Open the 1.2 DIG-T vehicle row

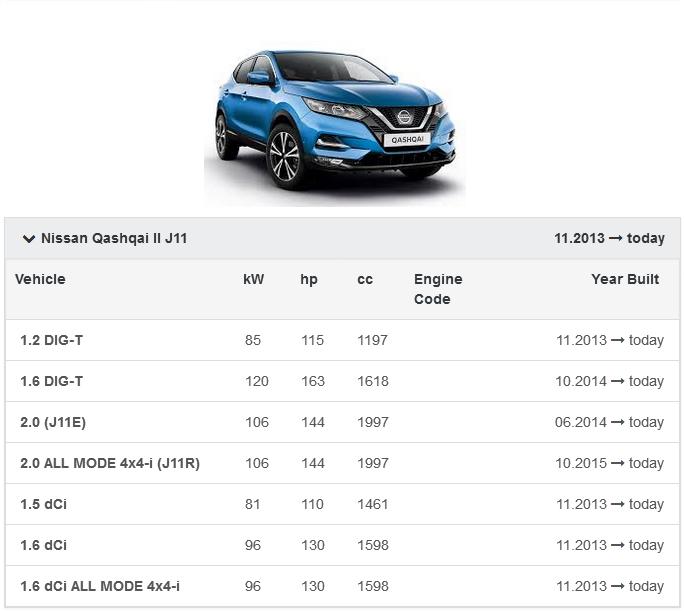(52, 340)
